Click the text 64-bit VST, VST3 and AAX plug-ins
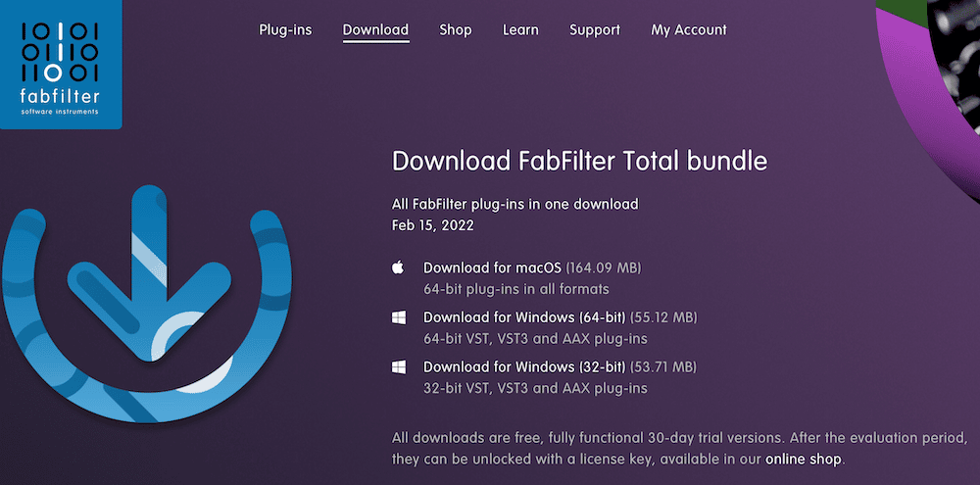Image resolution: width=980 pixels, height=485 pixels. 535,339
